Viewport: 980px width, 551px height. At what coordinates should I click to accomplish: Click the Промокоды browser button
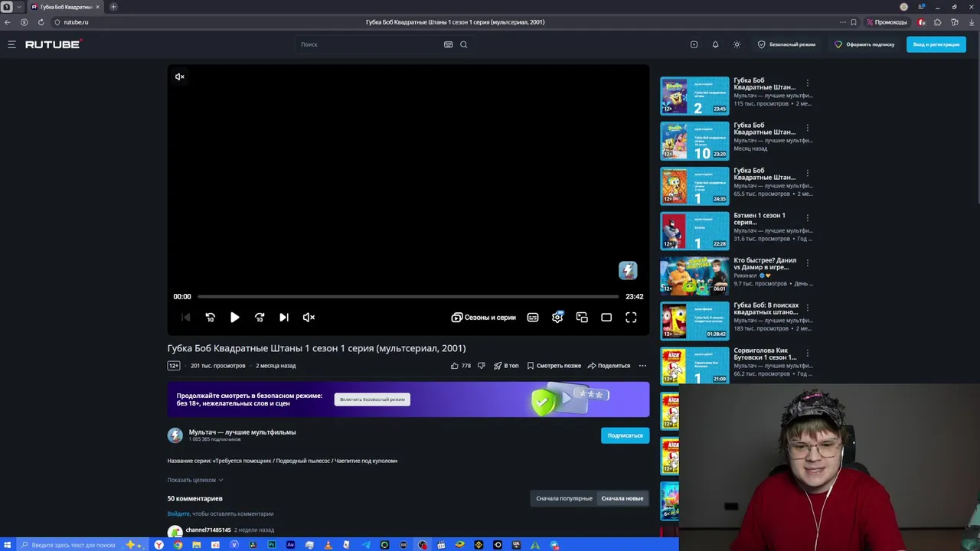(x=887, y=22)
